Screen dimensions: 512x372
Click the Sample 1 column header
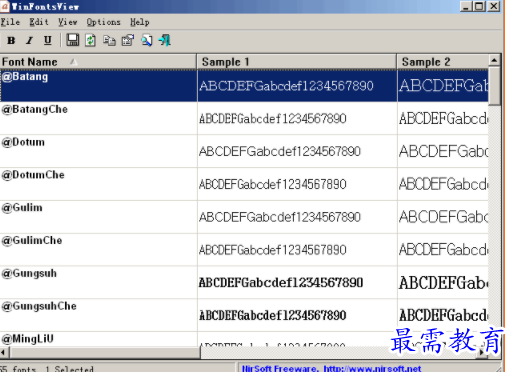(x=297, y=62)
